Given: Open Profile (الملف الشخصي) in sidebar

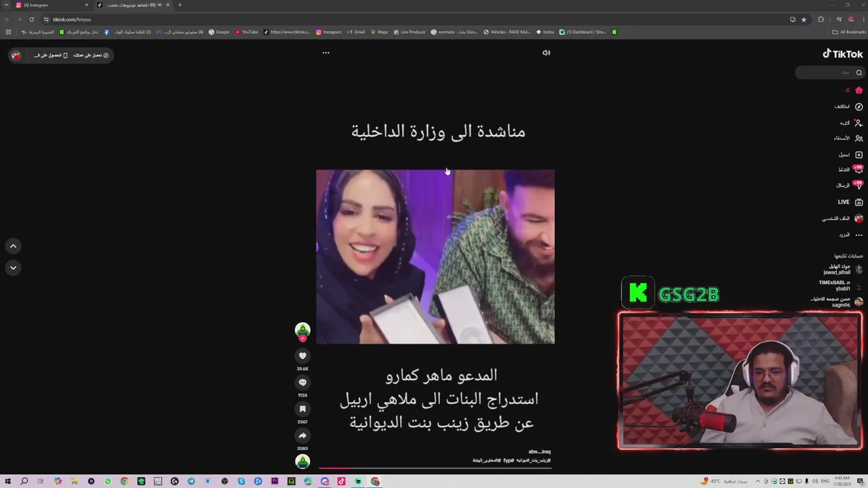Looking at the screenshot, I should tap(842, 219).
